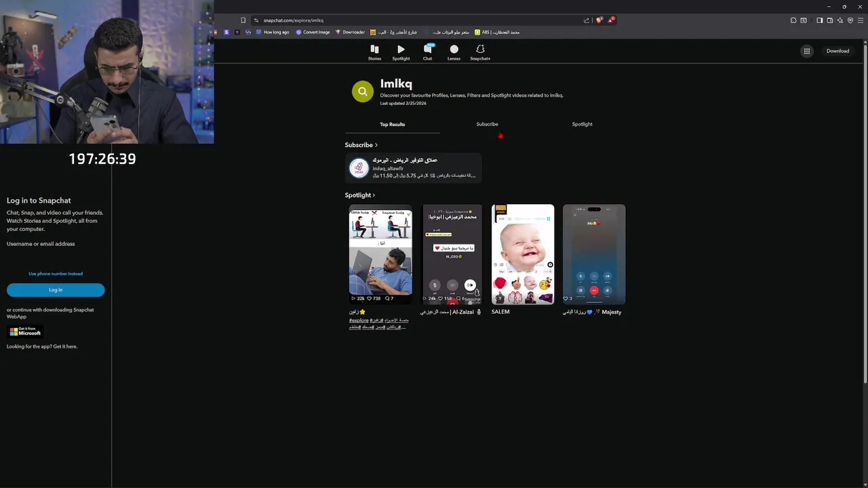The image size is (868, 488).
Task: Click Use phone number instead link
Action: click(x=56, y=274)
